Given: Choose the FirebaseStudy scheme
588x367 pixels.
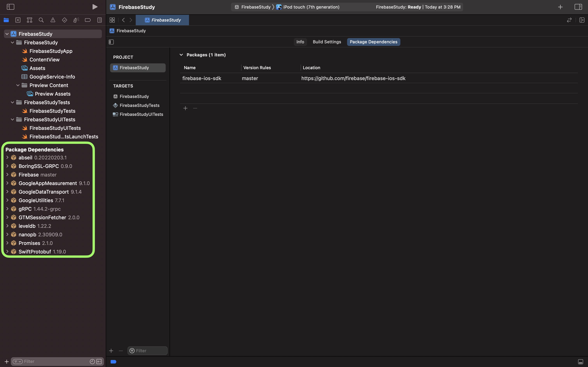Looking at the screenshot, I should [x=252, y=7].
